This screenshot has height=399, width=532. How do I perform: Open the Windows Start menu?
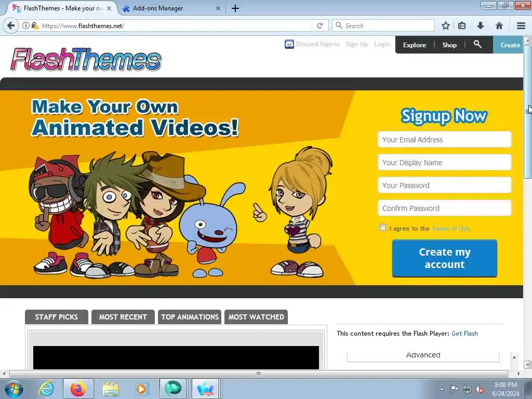(14, 389)
